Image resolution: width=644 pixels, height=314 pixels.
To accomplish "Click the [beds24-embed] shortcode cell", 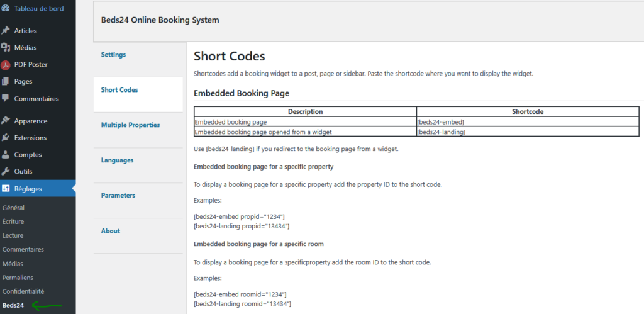I will pyautogui.click(x=528, y=121).
